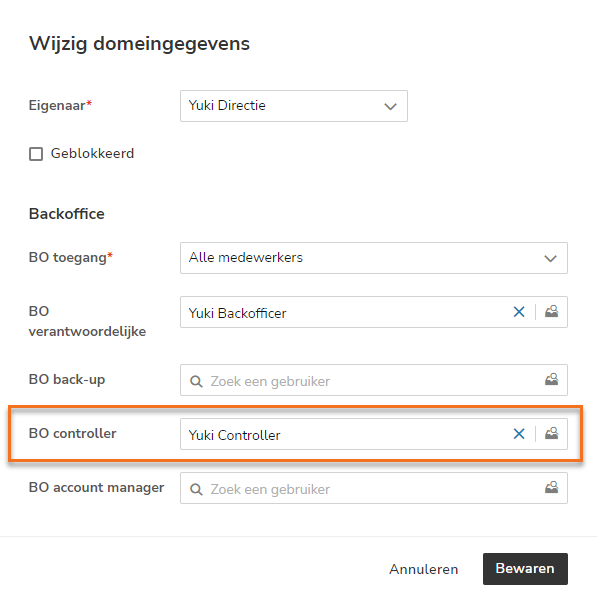Click the Geblokkeerd label text
This screenshot has width=597, height=598.
point(92,154)
